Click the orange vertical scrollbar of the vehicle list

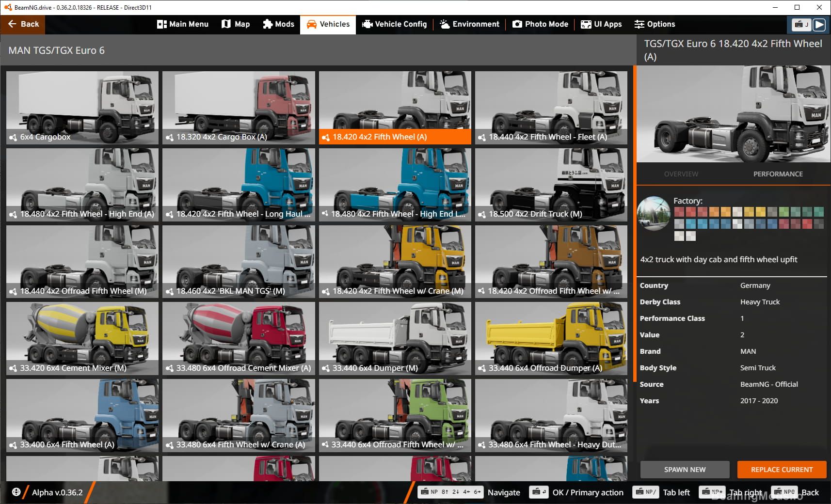tap(635, 223)
